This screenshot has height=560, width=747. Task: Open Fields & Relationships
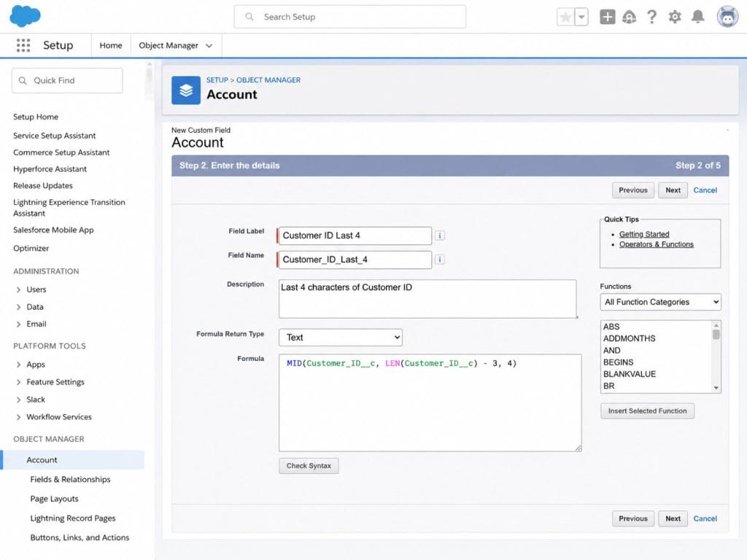point(70,480)
